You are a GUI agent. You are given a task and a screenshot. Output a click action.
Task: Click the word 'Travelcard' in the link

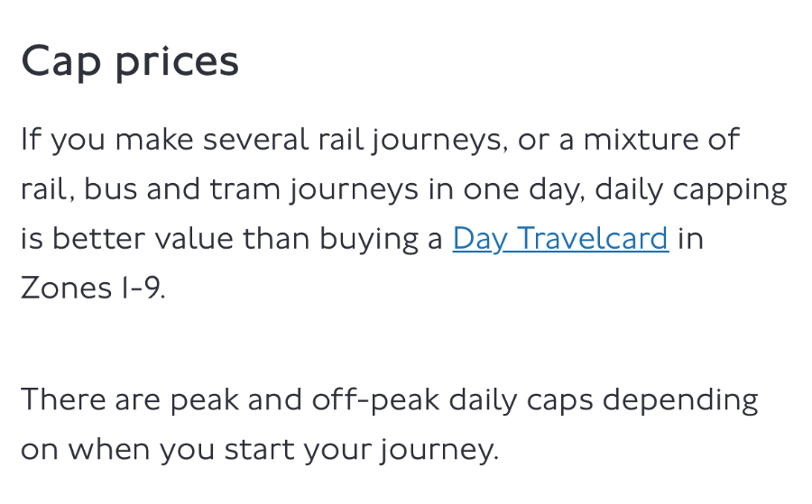coord(593,238)
